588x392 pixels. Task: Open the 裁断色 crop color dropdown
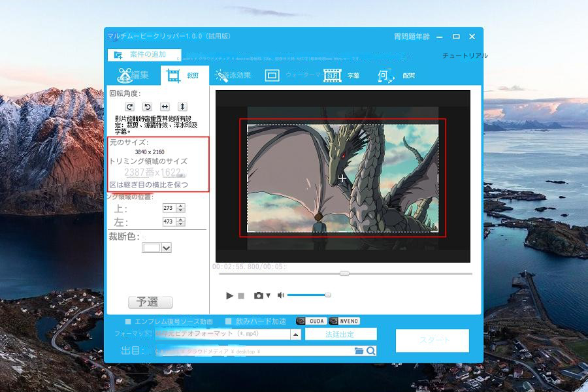[x=167, y=248]
